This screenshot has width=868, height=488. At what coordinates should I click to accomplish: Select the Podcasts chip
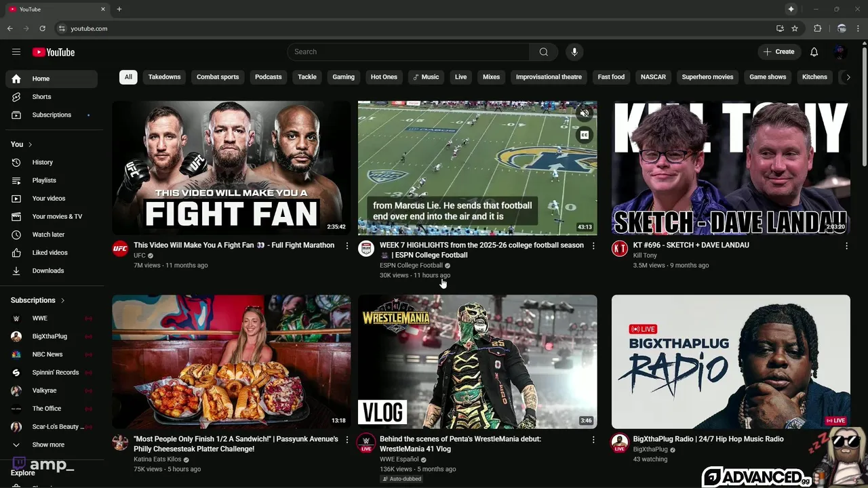point(268,77)
